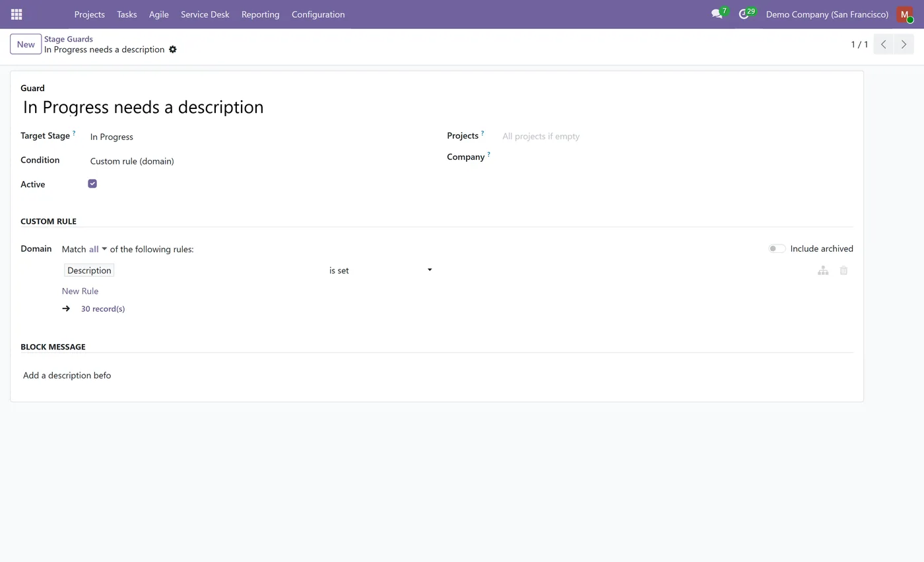Click the 1 / 1 pager counter
This screenshot has width=924, height=562.
(859, 44)
